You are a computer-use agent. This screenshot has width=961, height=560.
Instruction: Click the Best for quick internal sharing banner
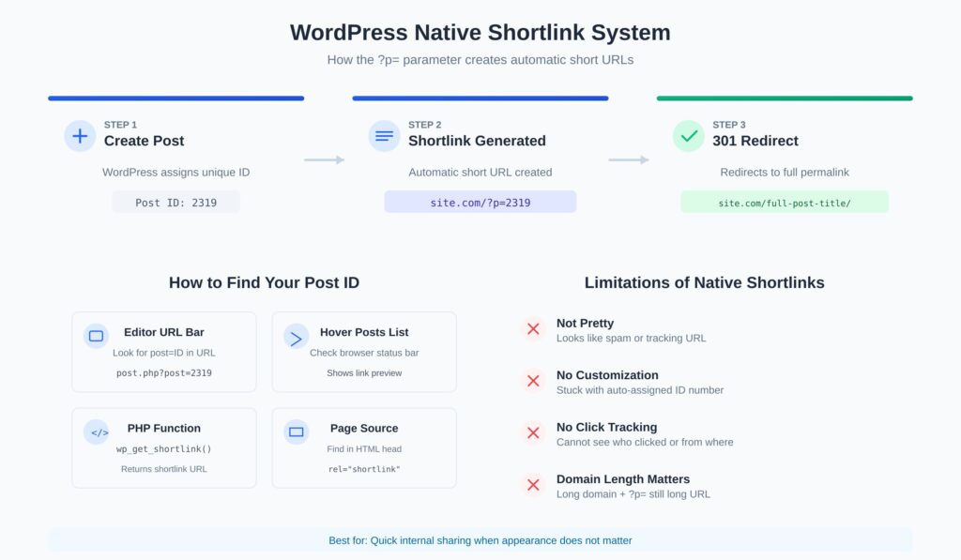click(480, 540)
